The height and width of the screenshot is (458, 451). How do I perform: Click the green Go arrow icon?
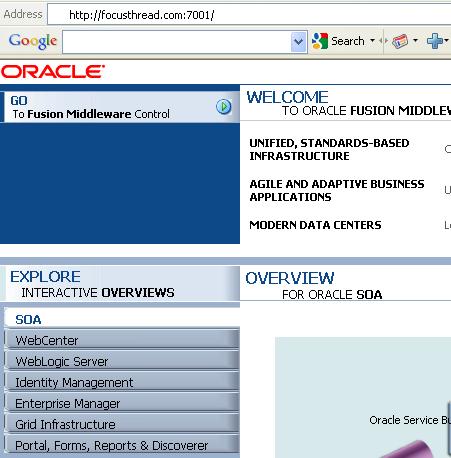pos(224,107)
